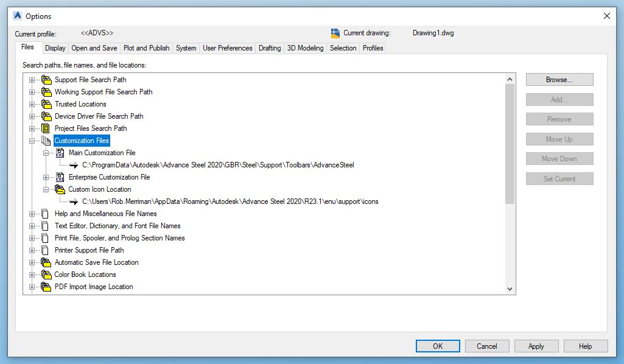Click the scrollbar down arrow
The width and height of the screenshot is (624, 364).
(511, 289)
